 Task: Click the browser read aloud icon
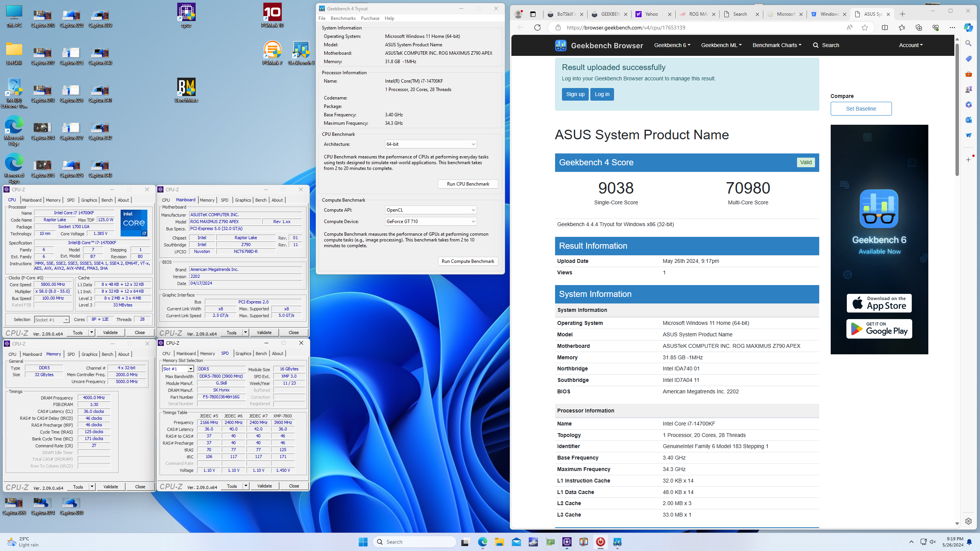click(849, 28)
